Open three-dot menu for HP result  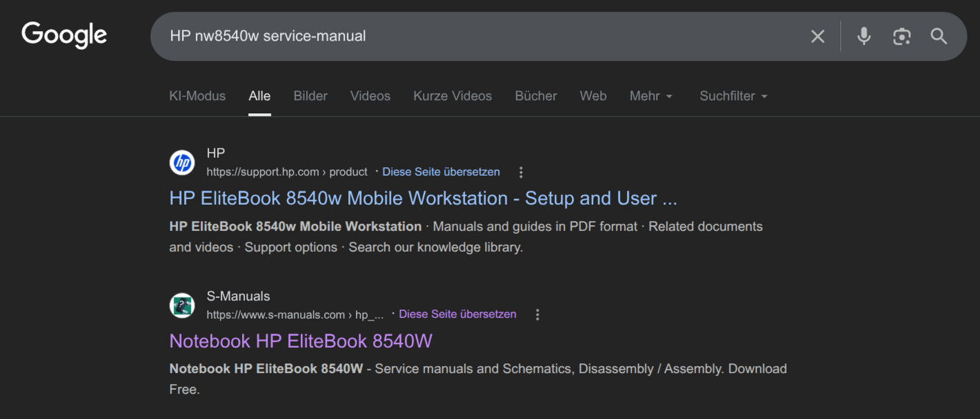[521, 172]
